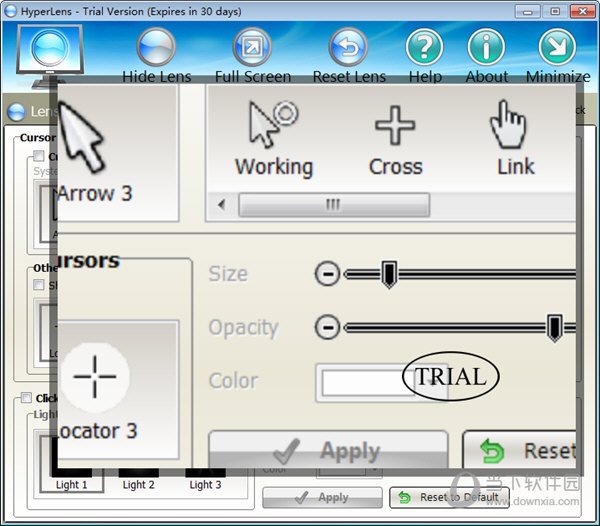
Task: Click the Hide Lens toolbar icon
Action: point(156,47)
